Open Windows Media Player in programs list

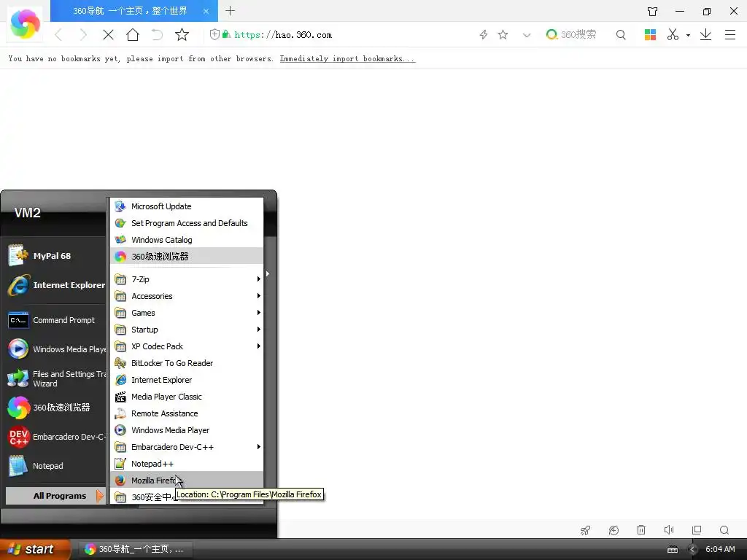coord(187,430)
